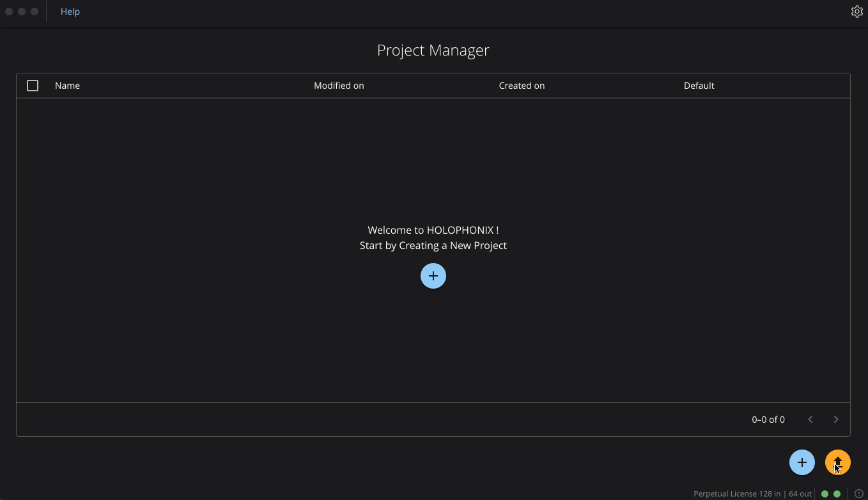Click the "0–0 of 0" pagination text

(768, 420)
